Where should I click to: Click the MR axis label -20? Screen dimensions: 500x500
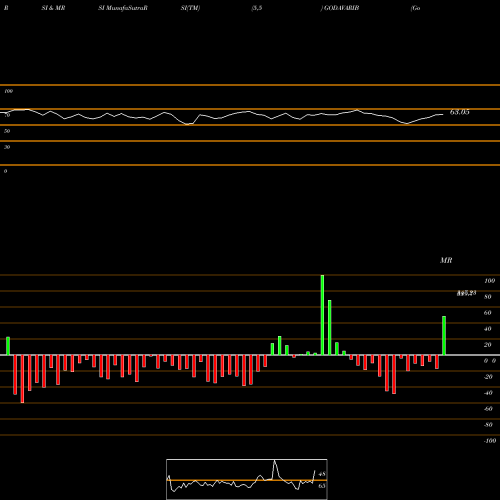488,377
